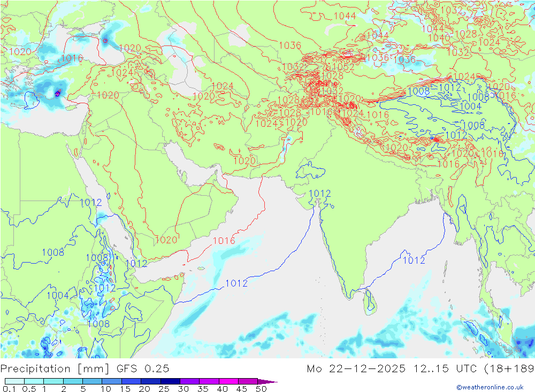Click the '1004' label over Tibet
The width and height of the screenshot is (535, 392).
(x=470, y=106)
